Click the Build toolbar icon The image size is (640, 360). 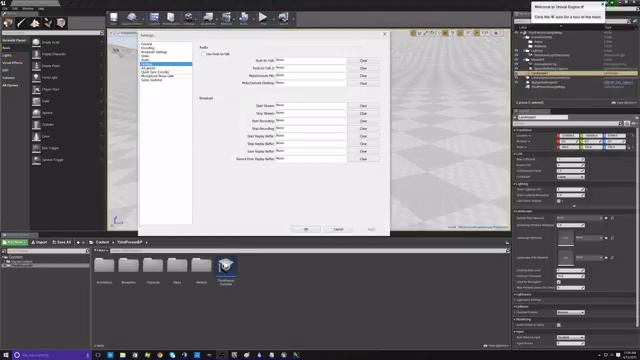click(x=244, y=18)
